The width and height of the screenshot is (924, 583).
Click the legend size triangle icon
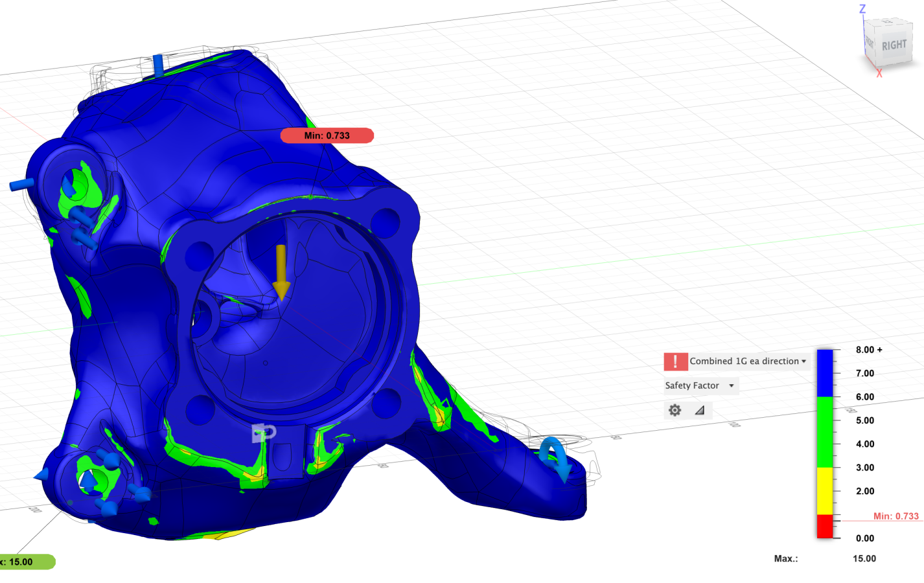pos(700,410)
